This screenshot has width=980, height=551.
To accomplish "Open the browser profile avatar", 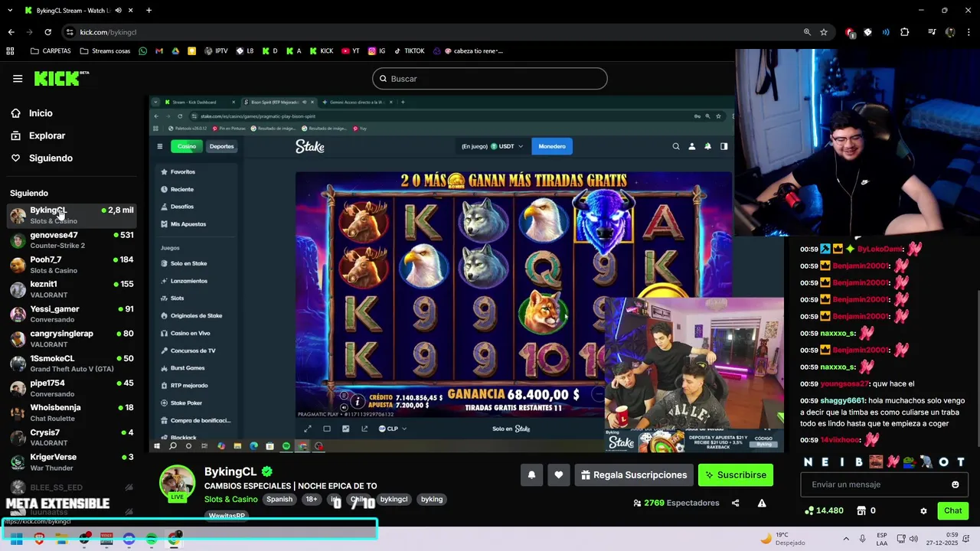I will tap(950, 32).
